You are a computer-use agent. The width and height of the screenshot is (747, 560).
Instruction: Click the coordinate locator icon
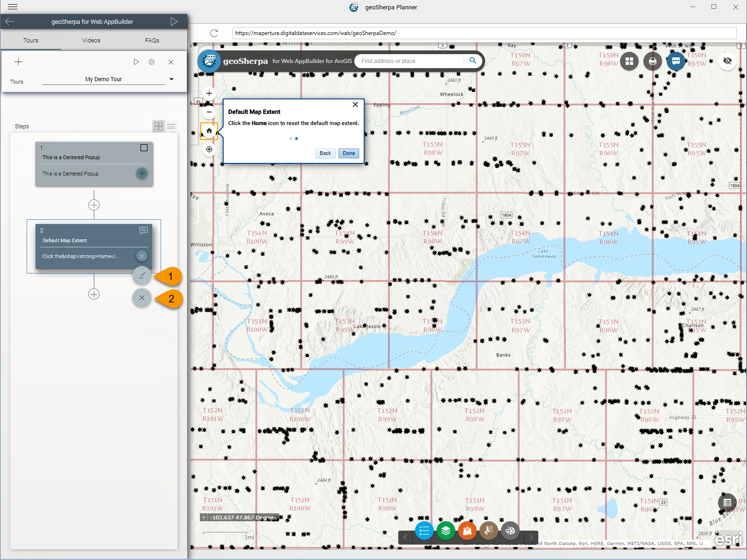pyautogui.click(x=204, y=518)
